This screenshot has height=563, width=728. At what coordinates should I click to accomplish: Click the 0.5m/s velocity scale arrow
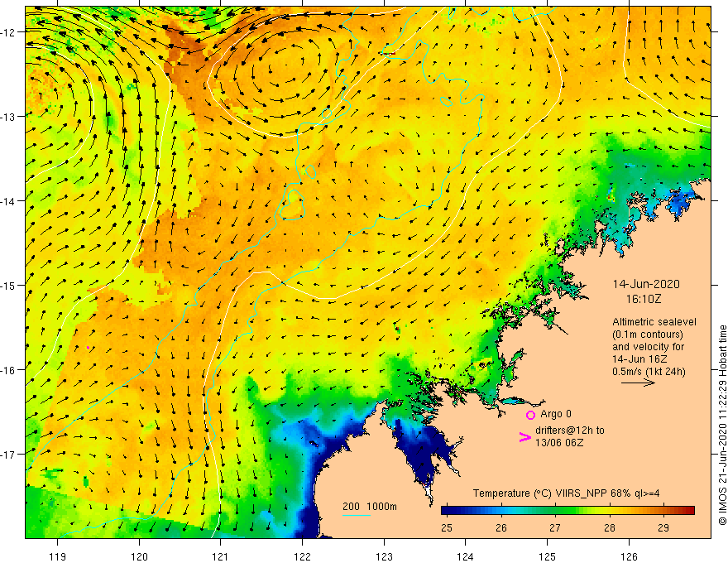pos(638,383)
